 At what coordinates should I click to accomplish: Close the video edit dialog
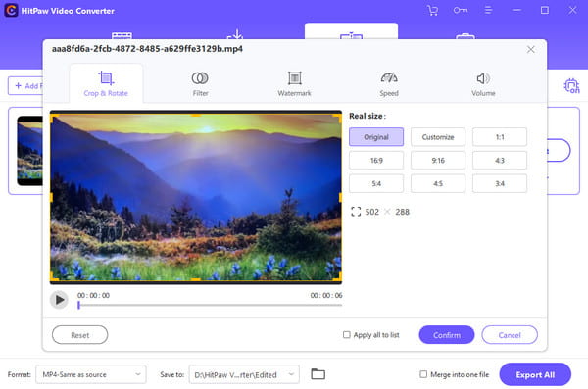click(530, 49)
